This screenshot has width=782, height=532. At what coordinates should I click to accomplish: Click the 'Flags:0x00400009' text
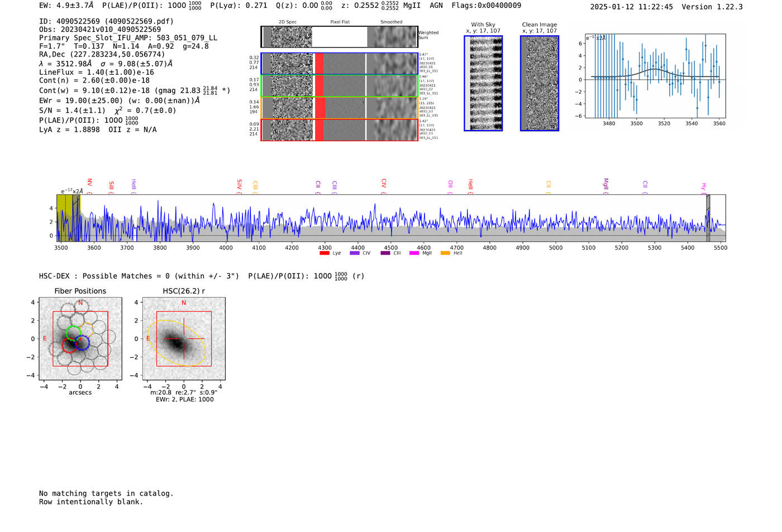[x=486, y=6]
